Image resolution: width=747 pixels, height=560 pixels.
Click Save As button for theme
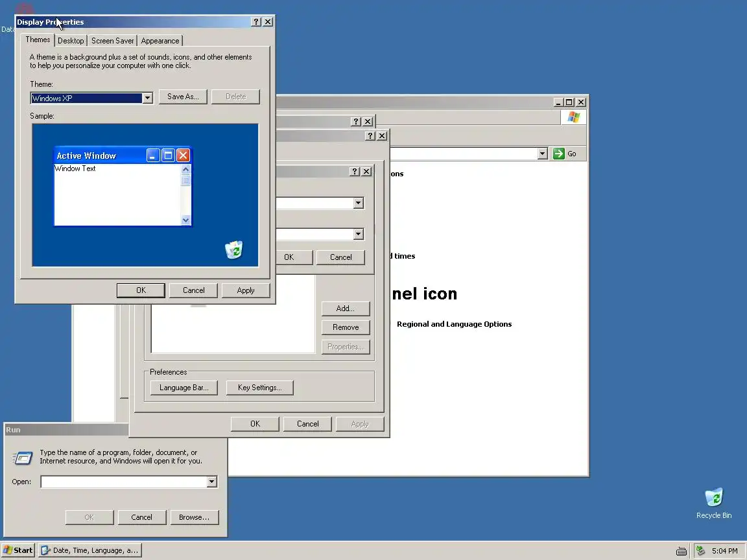click(x=183, y=97)
